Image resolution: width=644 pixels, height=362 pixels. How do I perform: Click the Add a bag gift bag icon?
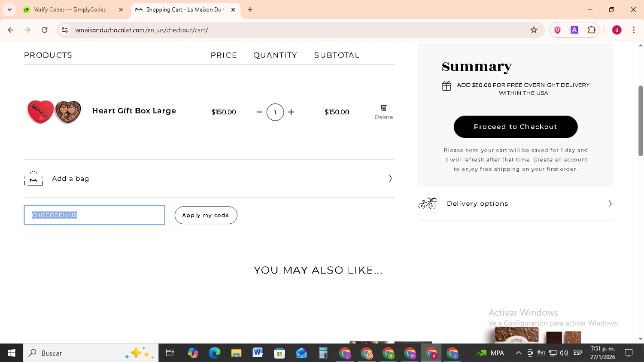(x=33, y=179)
